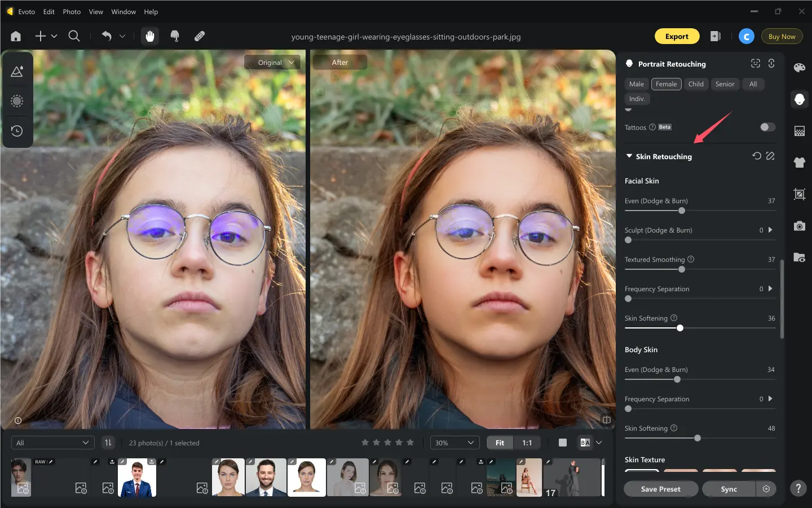The width and height of the screenshot is (812, 508).
Task: Change filmstrip sort order
Action: [x=108, y=443]
